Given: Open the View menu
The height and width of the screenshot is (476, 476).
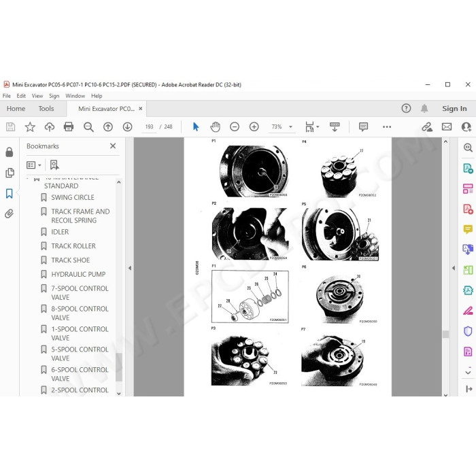Looking at the screenshot, I should (37, 96).
